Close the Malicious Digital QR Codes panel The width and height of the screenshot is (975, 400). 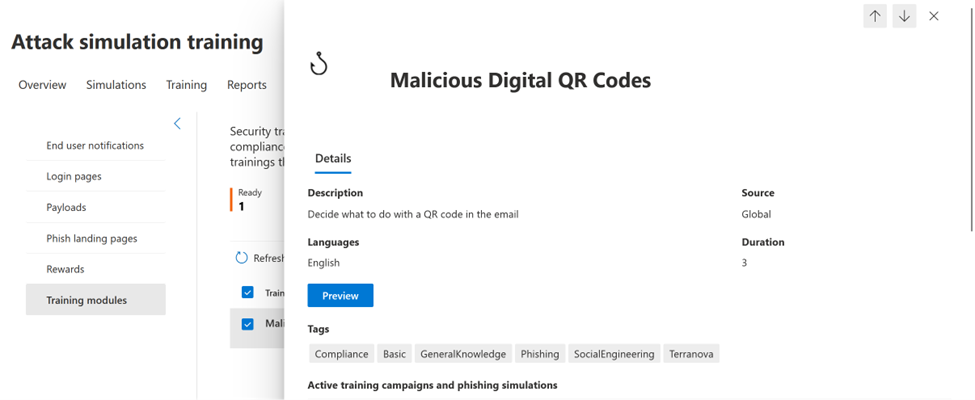click(933, 17)
